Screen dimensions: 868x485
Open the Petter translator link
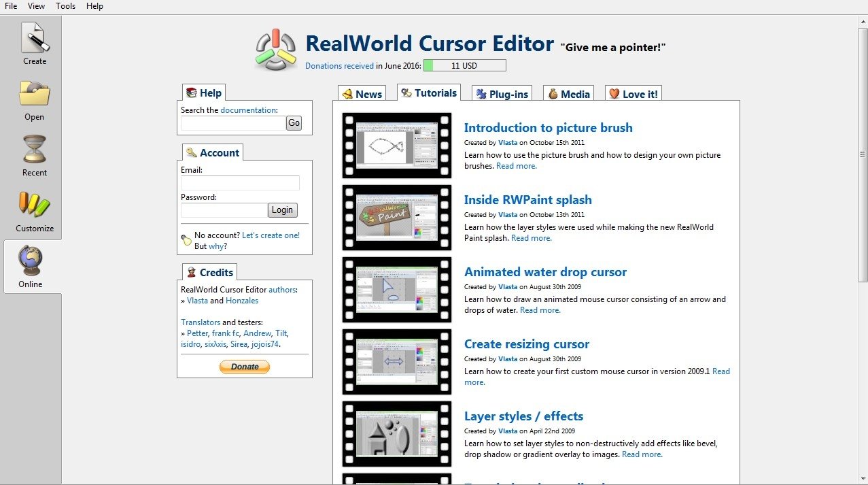[197, 333]
